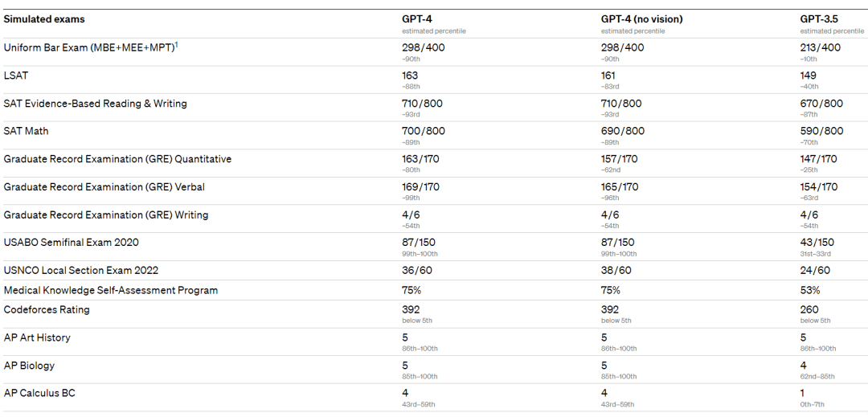
Task: Click GPT-3.5's Uniform Bar Exam score 213/400
Action: 821,47
